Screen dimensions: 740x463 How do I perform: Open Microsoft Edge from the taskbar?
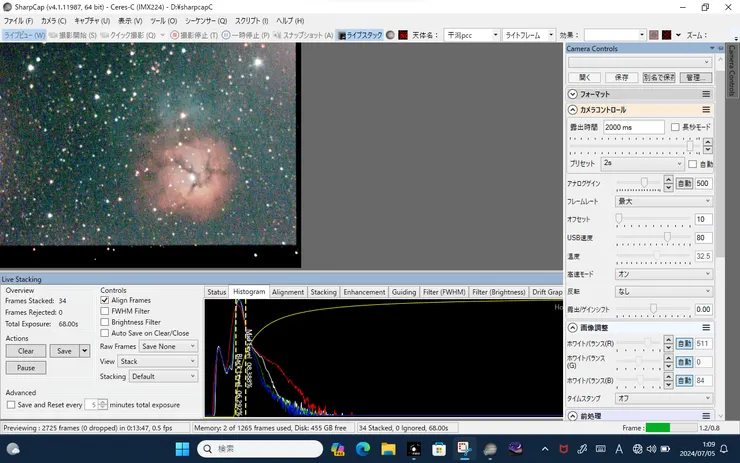(x=363, y=448)
